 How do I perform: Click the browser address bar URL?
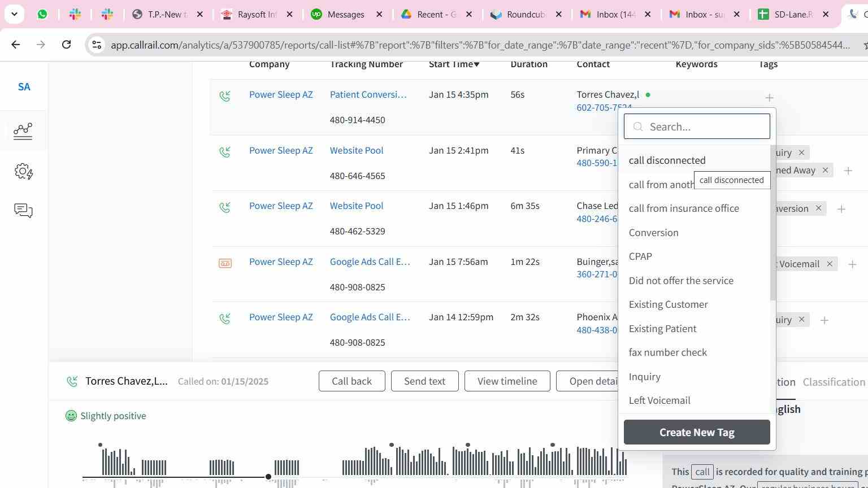[480, 45]
